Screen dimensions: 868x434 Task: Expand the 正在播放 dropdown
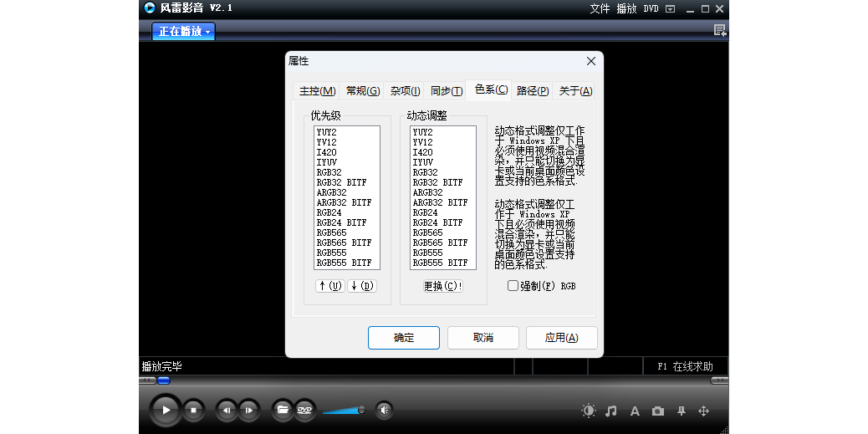click(185, 31)
